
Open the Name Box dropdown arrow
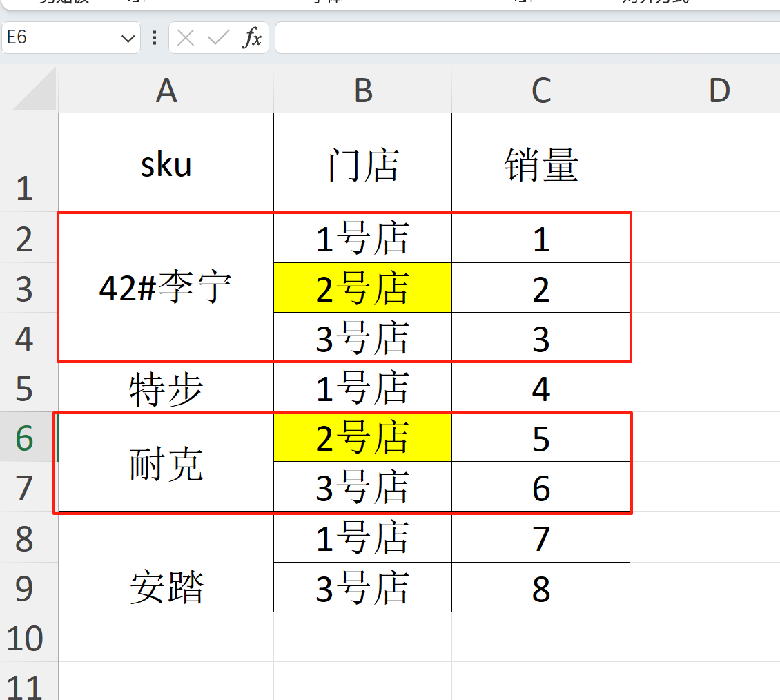point(128,38)
